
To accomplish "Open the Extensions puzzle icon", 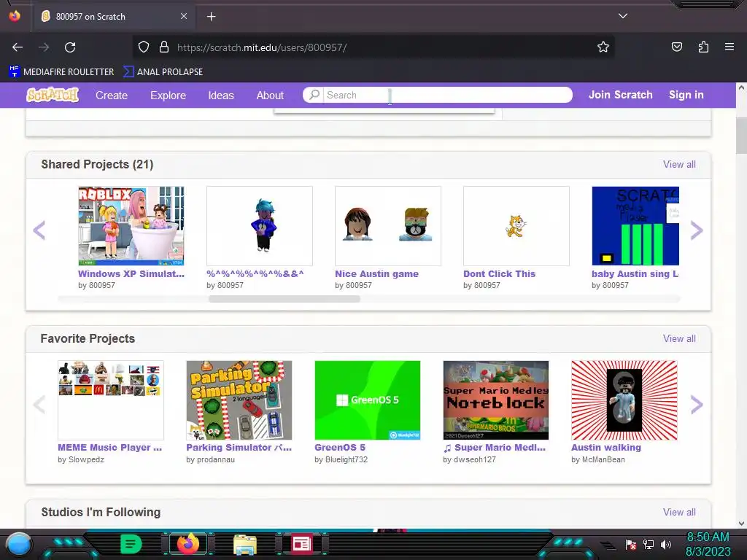I will tap(703, 47).
